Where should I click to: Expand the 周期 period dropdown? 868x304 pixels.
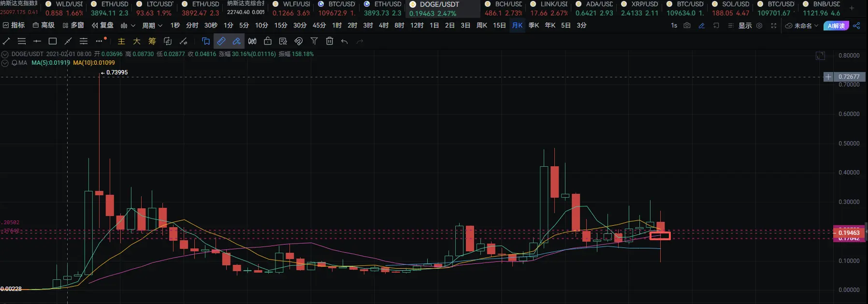152,26
